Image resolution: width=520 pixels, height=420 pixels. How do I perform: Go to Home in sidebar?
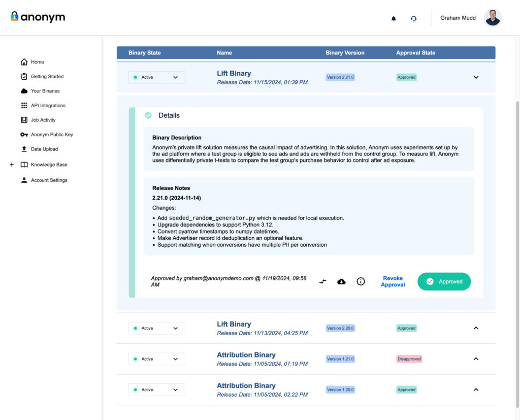pyautogui.click(x=38, y=62)
